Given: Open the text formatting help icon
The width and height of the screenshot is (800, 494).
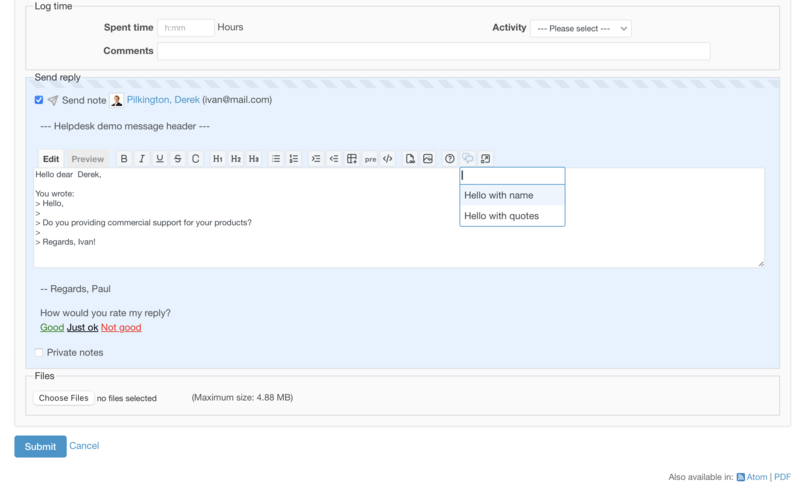Looking at the screenshot, I should [450, 159].
